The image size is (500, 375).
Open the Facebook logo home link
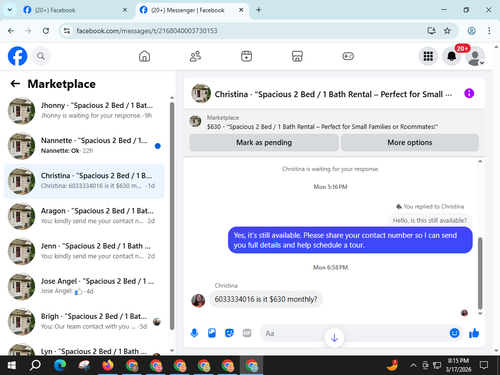click(17, 56)
